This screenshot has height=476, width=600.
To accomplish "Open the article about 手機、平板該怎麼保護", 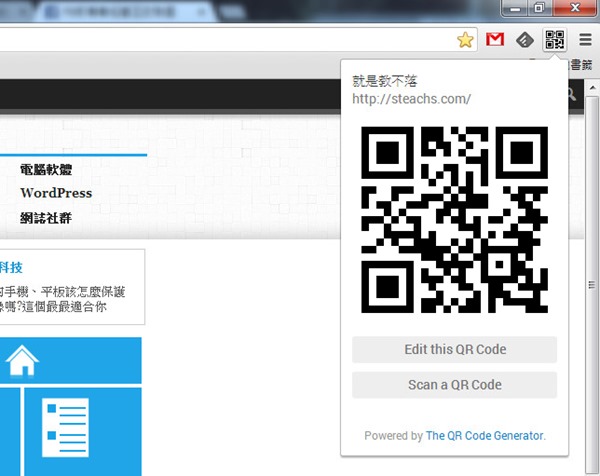I will [x=63, y=299].
